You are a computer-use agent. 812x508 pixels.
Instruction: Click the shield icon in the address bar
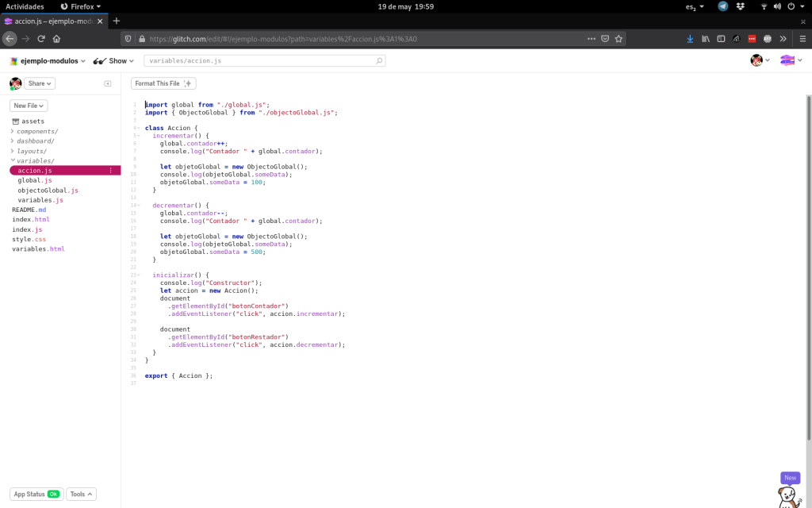127,38
